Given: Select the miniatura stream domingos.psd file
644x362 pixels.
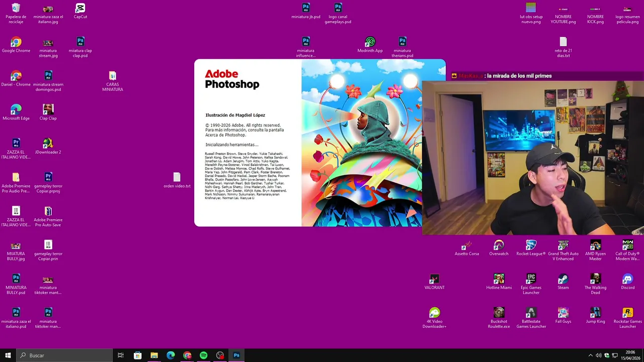Looking at the screenshot, I should point(48,81).
